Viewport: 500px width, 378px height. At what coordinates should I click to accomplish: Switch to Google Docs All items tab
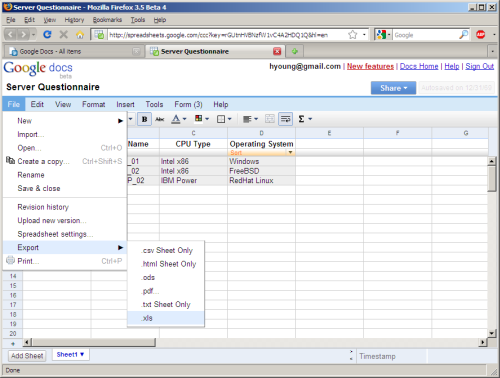point(74,51)
